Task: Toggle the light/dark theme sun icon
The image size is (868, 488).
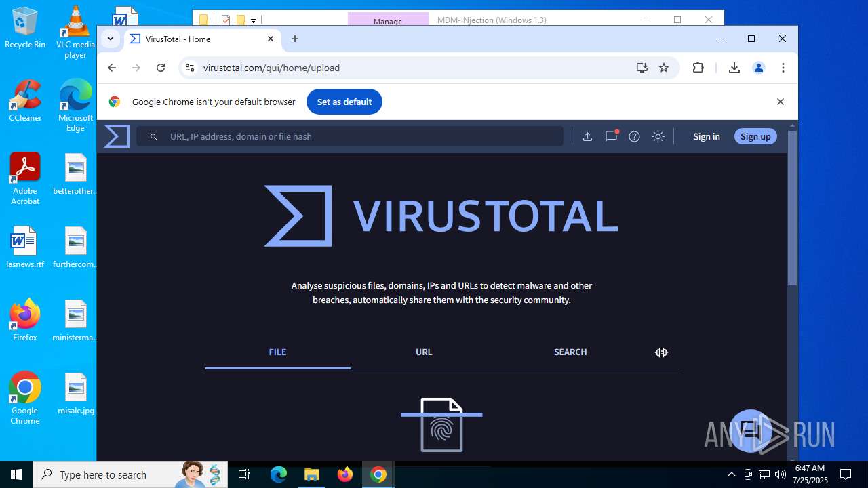Action: (x=658, y=136)
